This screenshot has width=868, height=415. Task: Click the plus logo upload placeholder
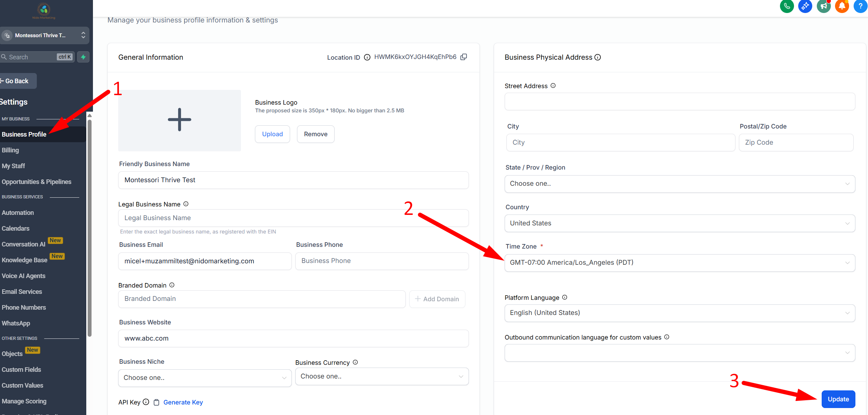point(180,120)
